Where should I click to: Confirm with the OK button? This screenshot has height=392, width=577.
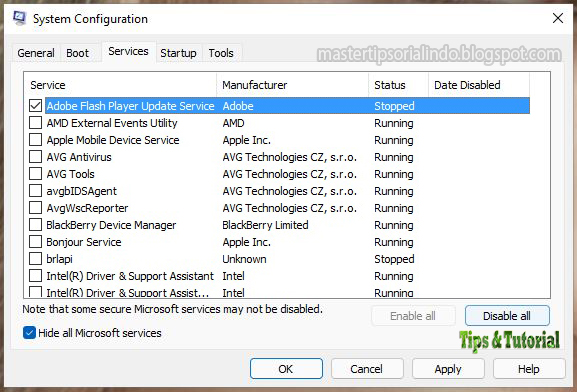click(286, 369)
